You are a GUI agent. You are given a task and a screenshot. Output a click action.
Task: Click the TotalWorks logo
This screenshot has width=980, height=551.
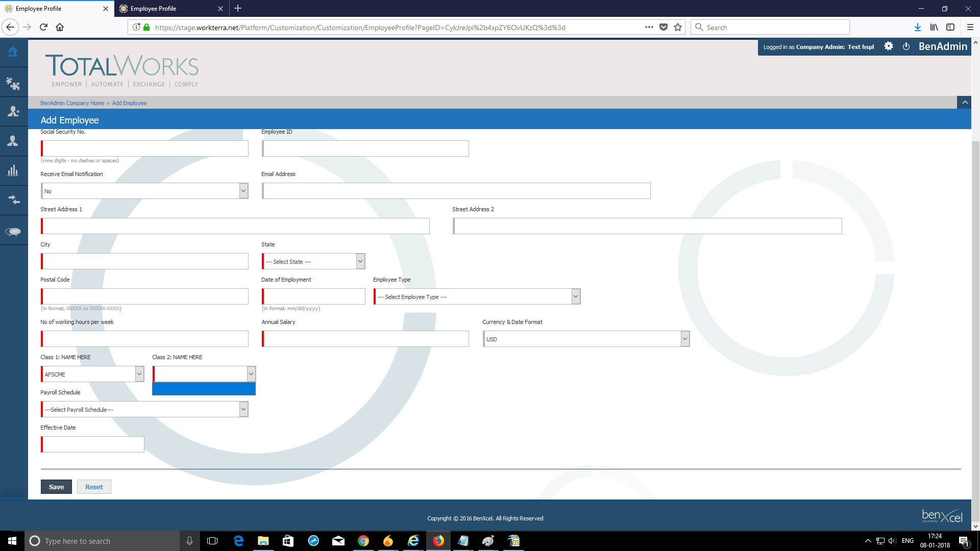click(x=122, y=70)
